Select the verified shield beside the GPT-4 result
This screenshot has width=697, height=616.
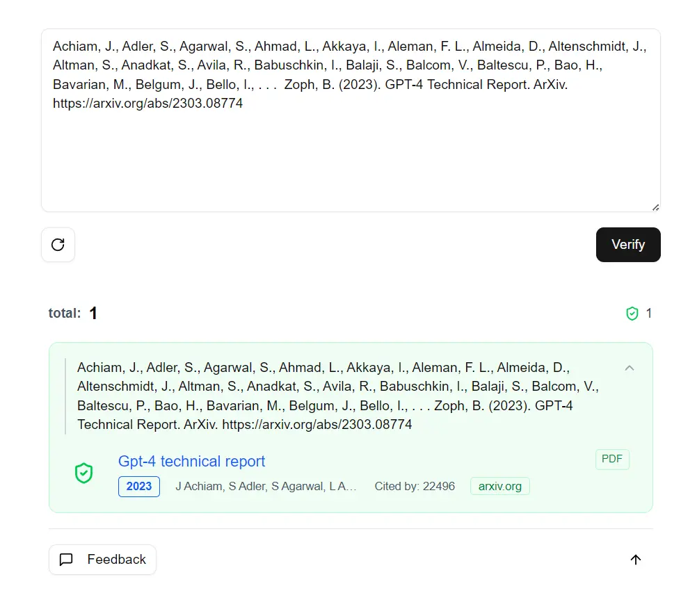(x=84, y=473)
